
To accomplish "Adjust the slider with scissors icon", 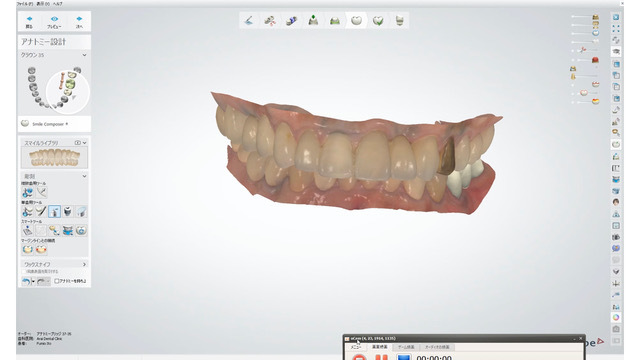I will [584, 50].
